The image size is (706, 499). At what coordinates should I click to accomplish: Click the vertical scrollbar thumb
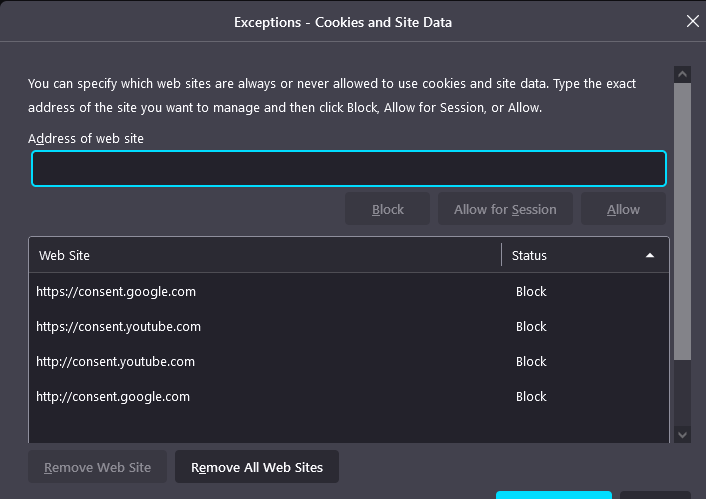click(682, 220)
